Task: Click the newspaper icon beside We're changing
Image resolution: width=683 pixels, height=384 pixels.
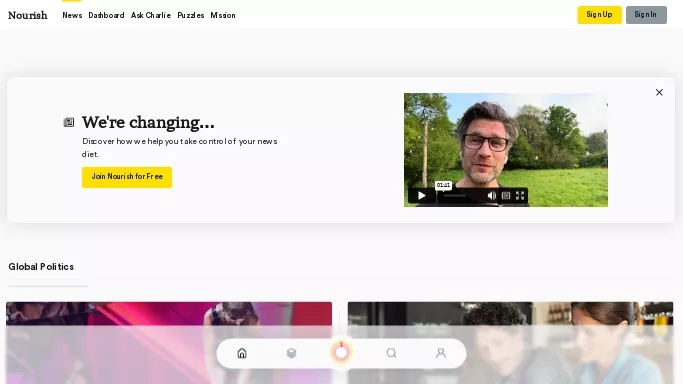Action: point(69,122)
